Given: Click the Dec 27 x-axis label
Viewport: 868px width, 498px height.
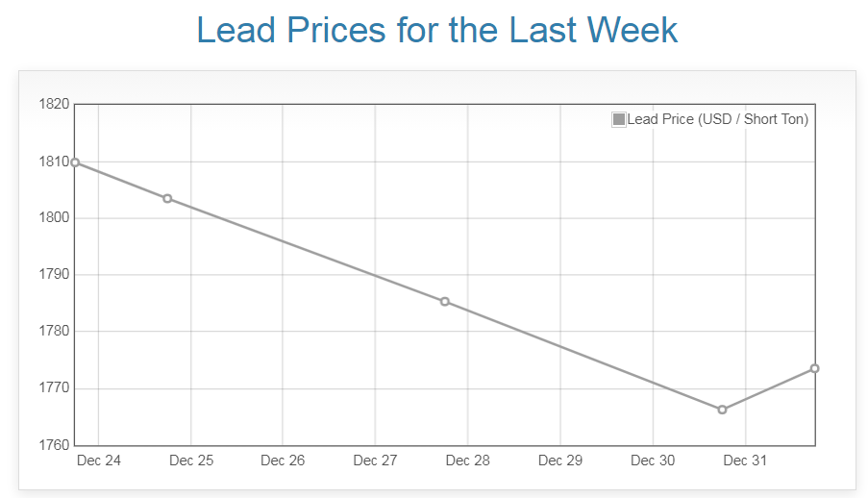Looking at the screenshot, I should [375, 461].
